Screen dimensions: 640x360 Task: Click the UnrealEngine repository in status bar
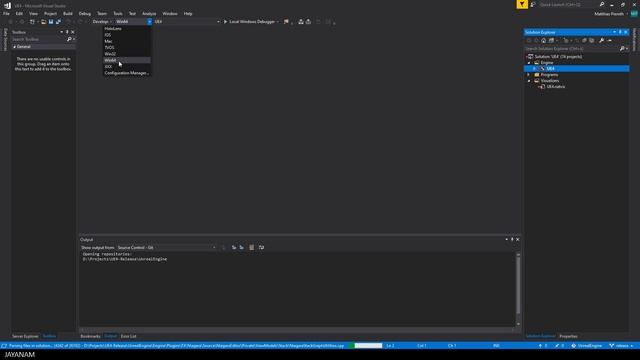pyautogui.click(x=587, y=346)
